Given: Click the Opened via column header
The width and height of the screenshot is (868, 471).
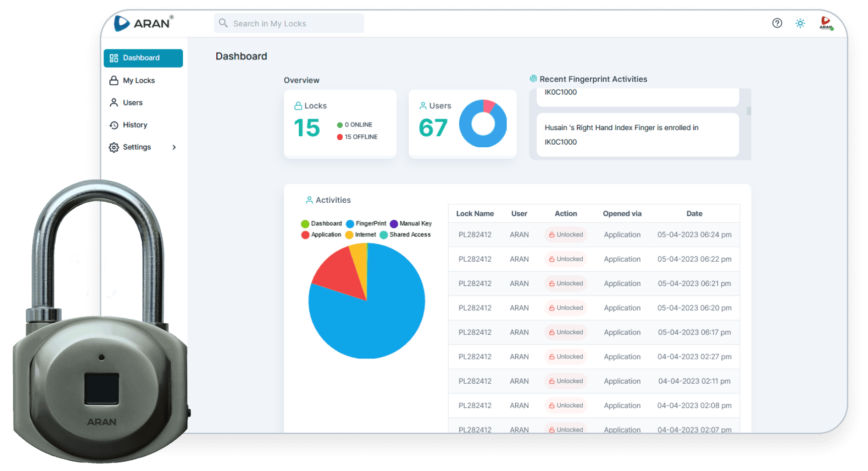Looking at the screenshot, I should (622, 214).
